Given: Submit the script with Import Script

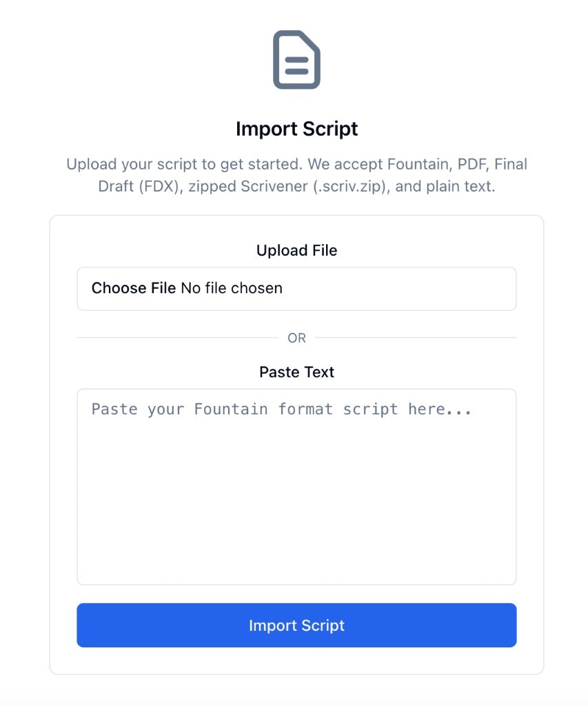Looking at the screenshot, I should pyautogui.click(x=296, y=625).
